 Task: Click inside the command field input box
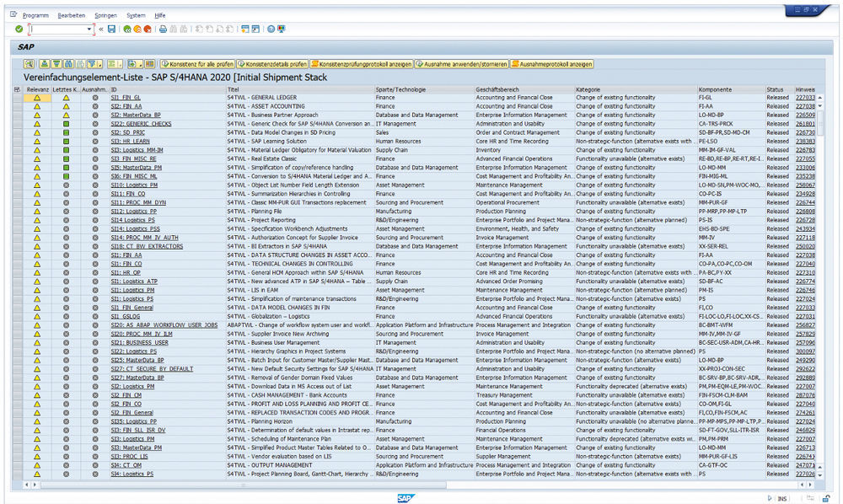[x=55, y=29]
